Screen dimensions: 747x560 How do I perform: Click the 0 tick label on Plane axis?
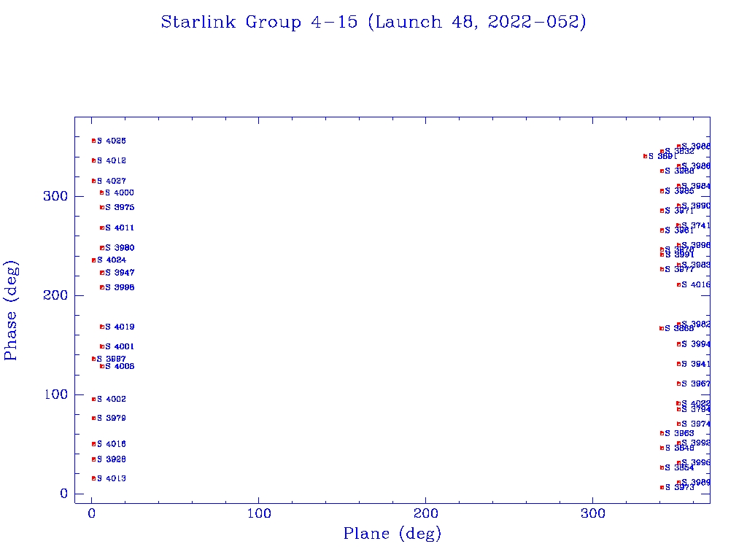click(91, 513)
